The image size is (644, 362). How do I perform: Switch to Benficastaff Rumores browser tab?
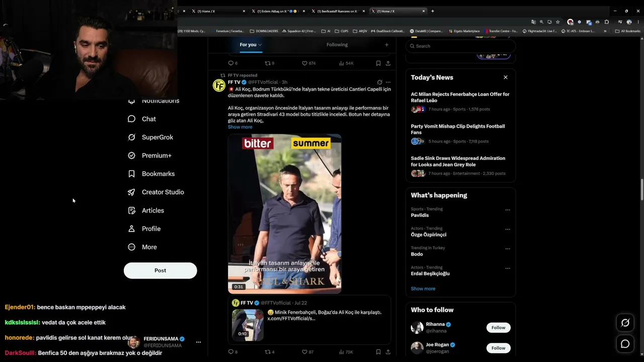coord(338,11)
